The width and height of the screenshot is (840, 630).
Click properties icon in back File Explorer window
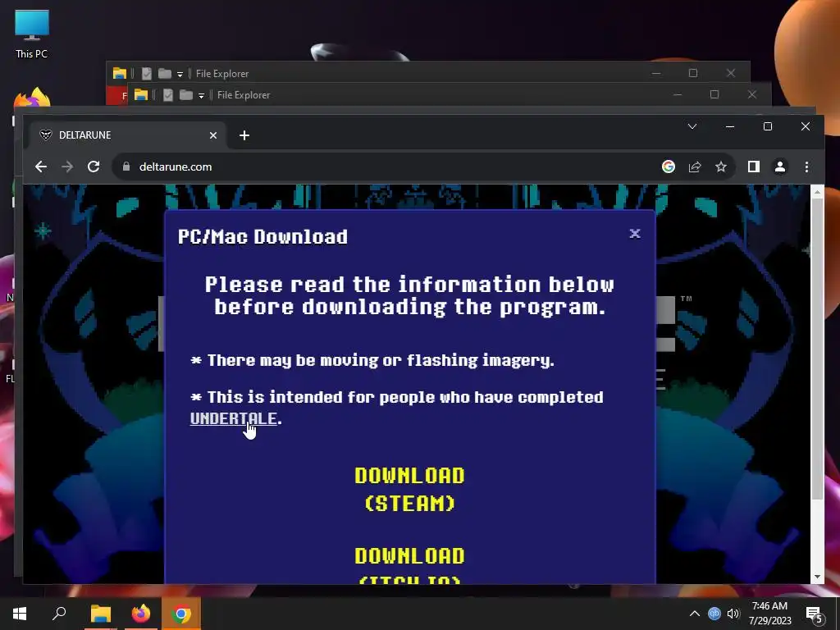pyautogui.click(x=147, y=73)
